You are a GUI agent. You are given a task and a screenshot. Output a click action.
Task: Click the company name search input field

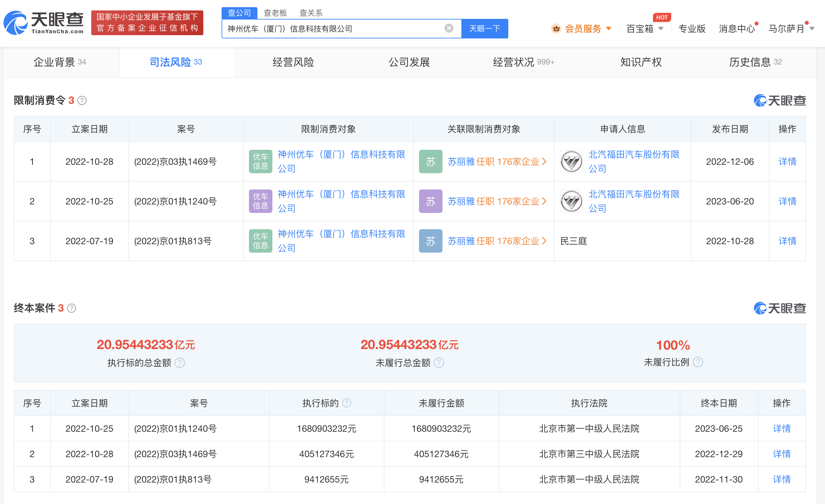(335, 29)
